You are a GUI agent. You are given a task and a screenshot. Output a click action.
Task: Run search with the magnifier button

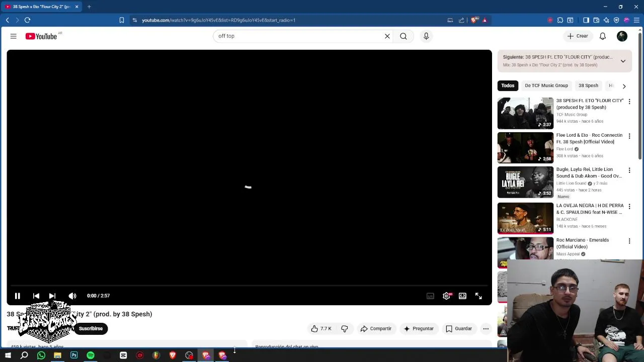[x=404, y=36]
